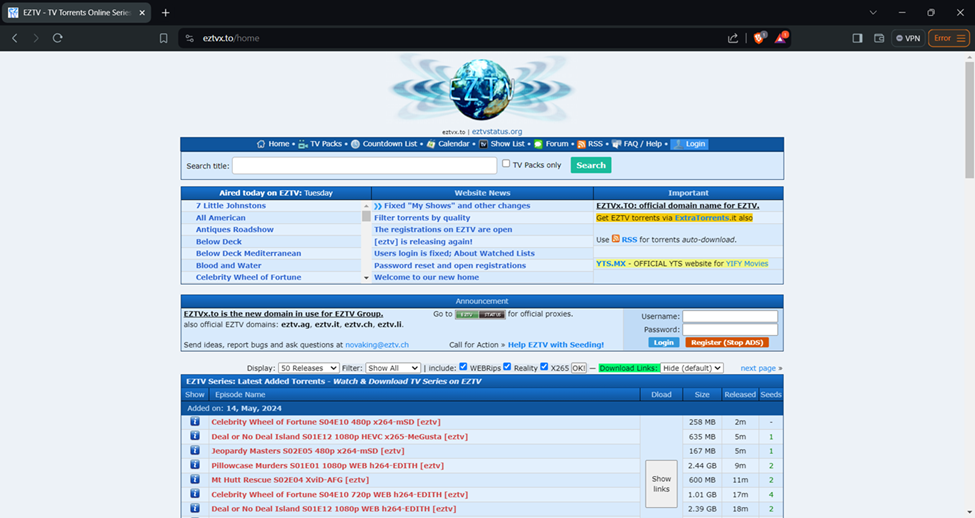Open Brave Shields lion icon

click(759, 38)
